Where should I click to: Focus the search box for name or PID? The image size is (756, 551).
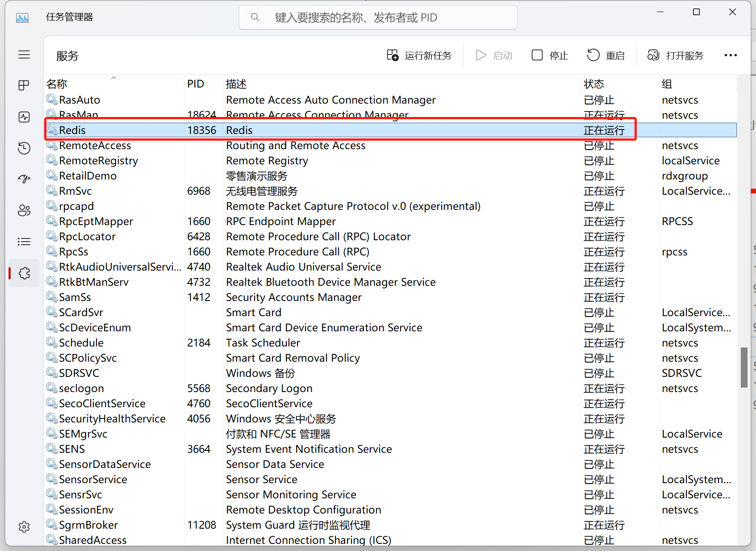click(378, 17)
